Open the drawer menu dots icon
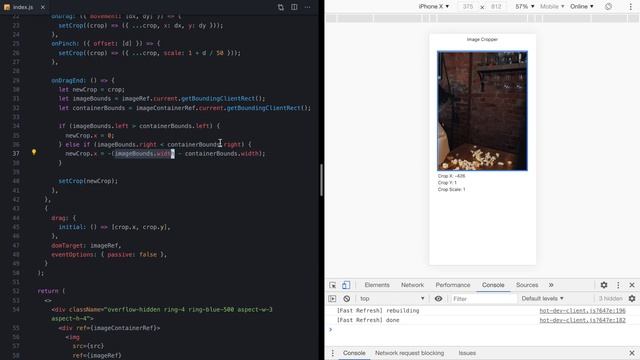Screen dimensions: 640x360 [x=333, y=353]
